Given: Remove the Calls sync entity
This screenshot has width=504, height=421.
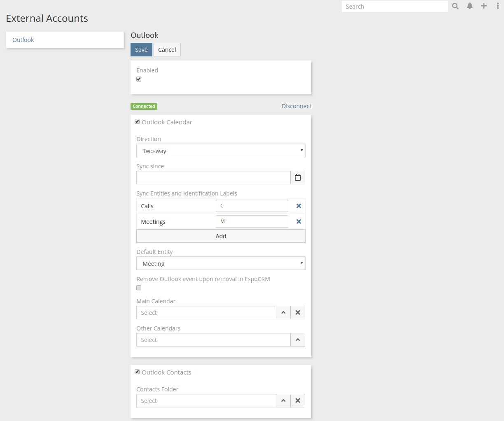Looking at the screenshot, I should tap(299, 206).
